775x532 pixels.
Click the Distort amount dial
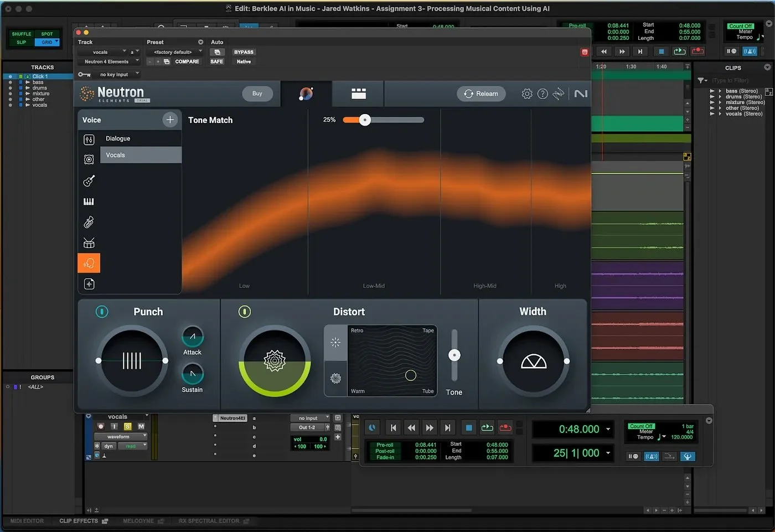(x=275, y=360)
